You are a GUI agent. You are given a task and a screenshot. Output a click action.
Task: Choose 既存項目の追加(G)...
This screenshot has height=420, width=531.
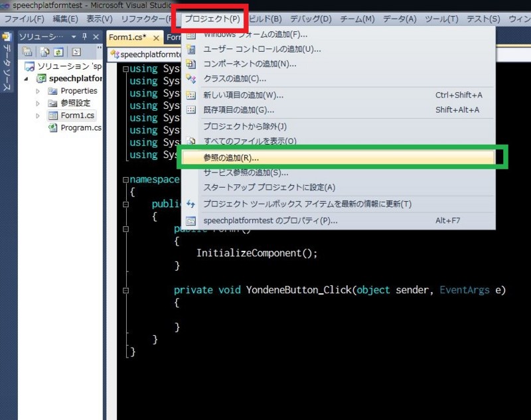point(339,110)
